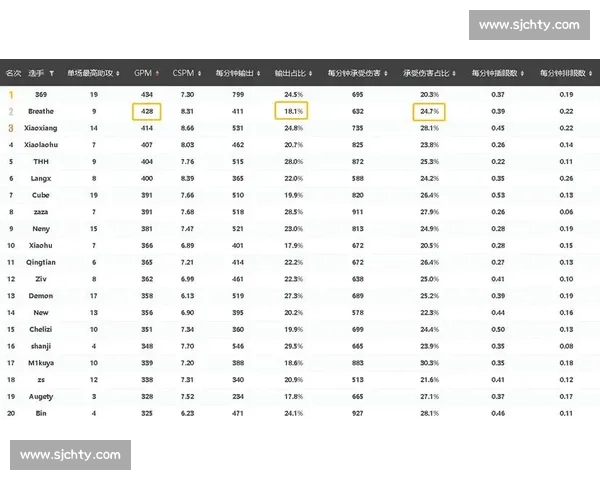Open player 369 in the first row

click(41, 95)
